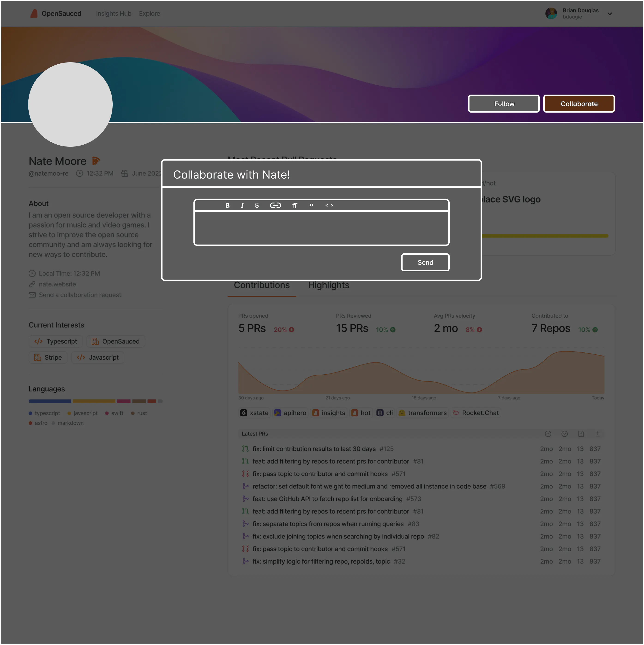Apply bold formatting in the collaboration editor

click(227, 205)
